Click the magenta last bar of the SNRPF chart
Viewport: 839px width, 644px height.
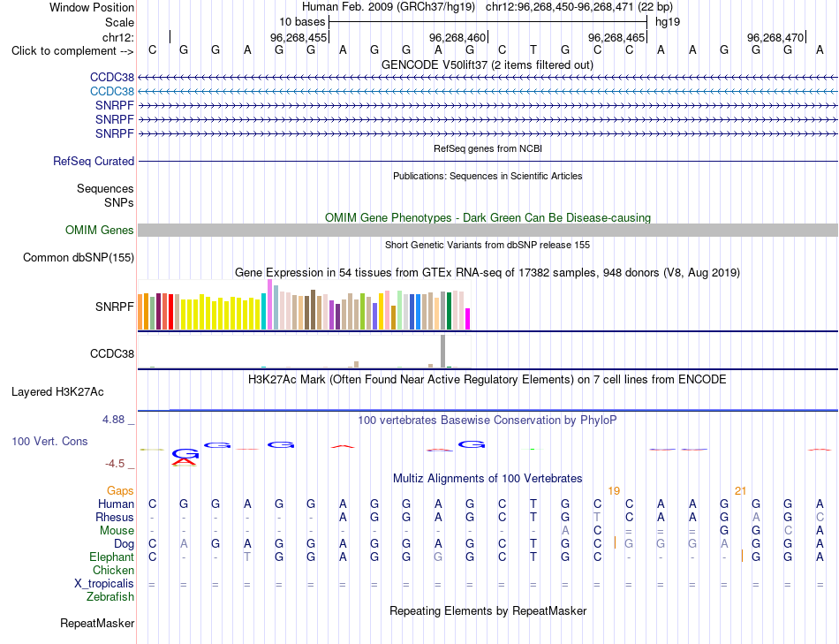(x=468, y=319)
